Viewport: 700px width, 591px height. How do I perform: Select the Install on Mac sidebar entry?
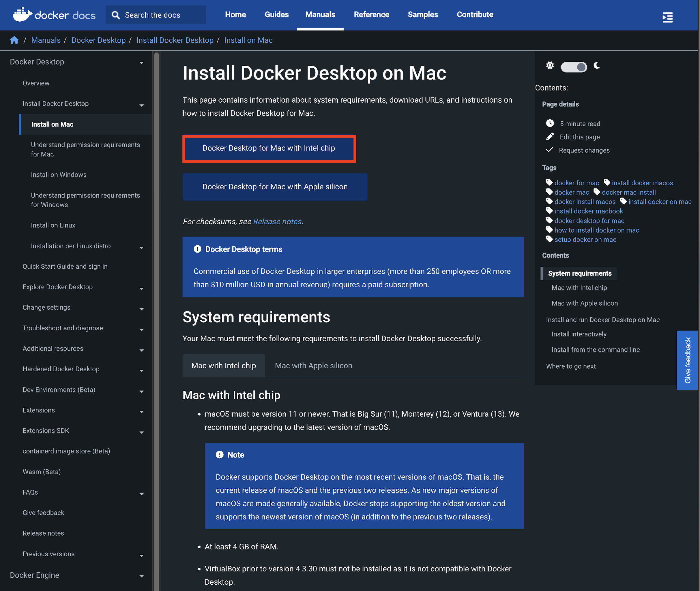point(52,124)
